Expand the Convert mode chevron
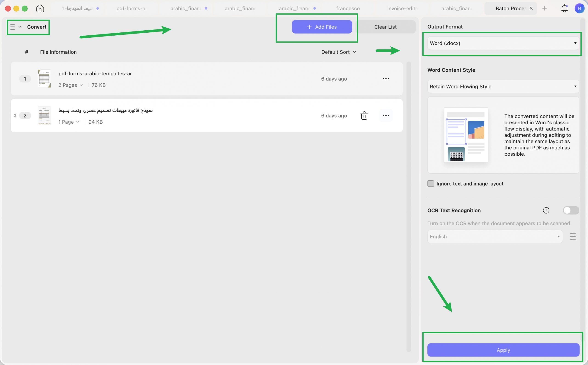This screenshot has height=365, width=588. [20, 27]
